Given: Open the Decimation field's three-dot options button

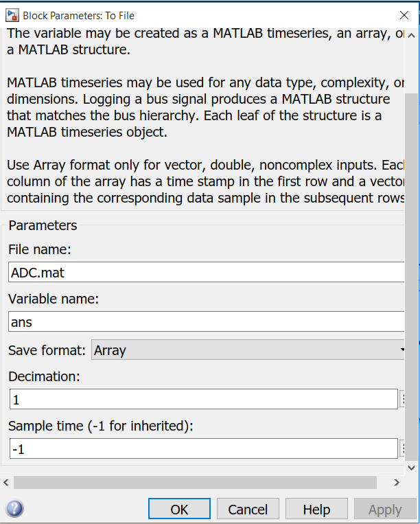Looking at the screenshot, I should 403,399.
